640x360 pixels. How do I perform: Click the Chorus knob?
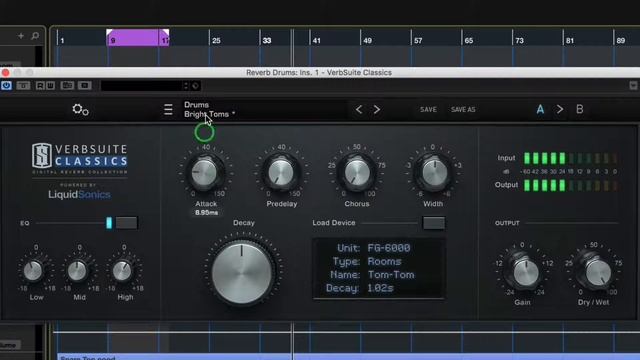point(357,173)
